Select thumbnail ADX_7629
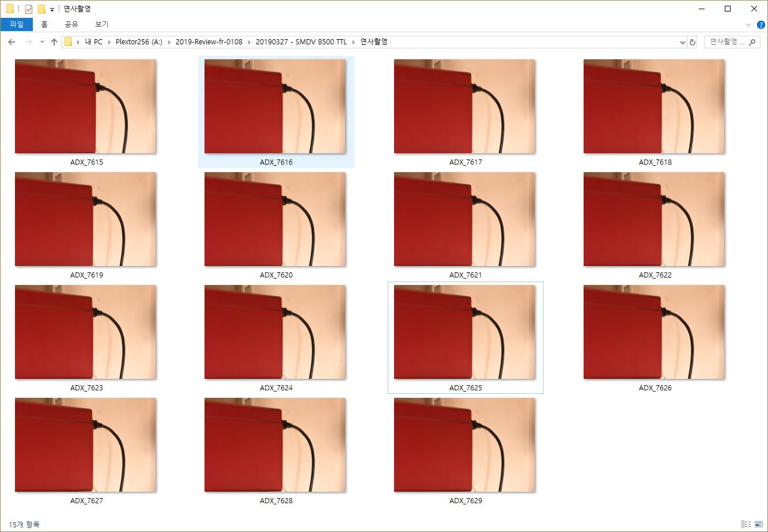 click(x=464, y=445)
